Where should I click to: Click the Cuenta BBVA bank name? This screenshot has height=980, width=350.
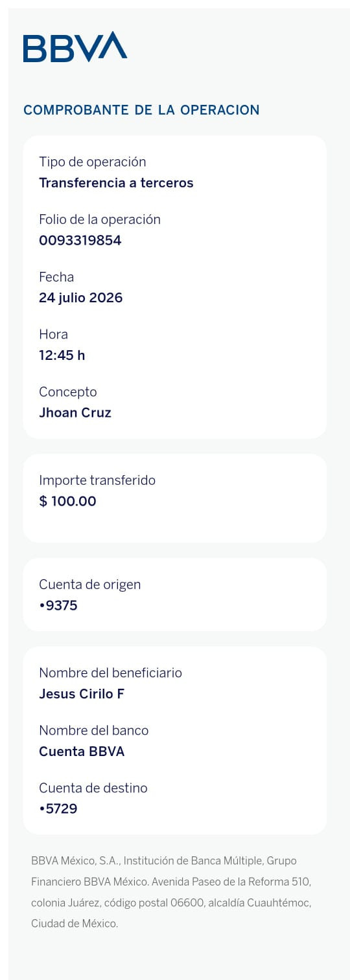click(x=82, y=752)
